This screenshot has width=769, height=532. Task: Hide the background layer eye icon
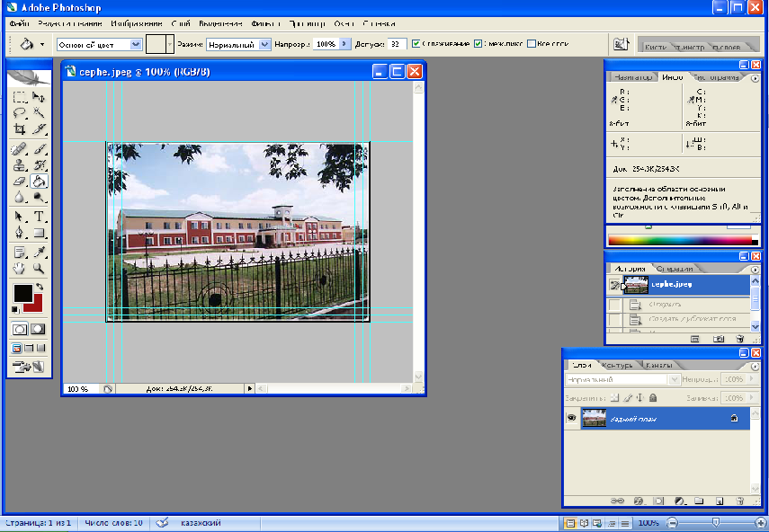(x=571, y=418)
